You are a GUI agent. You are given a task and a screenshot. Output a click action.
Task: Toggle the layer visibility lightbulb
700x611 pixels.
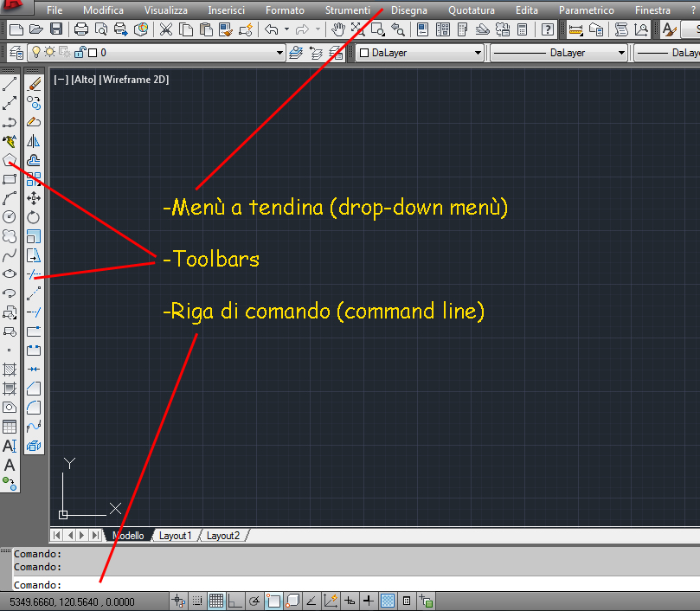(x=37, y=52)
